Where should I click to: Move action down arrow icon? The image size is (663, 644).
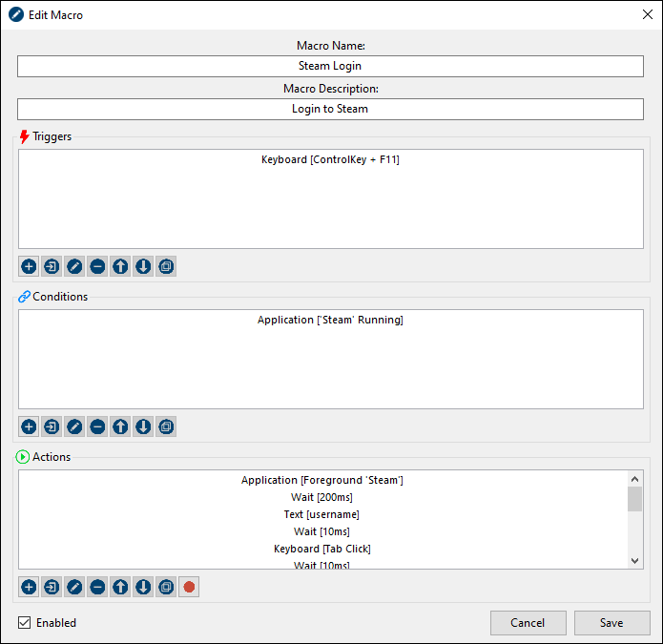click(x=143, y=587)
